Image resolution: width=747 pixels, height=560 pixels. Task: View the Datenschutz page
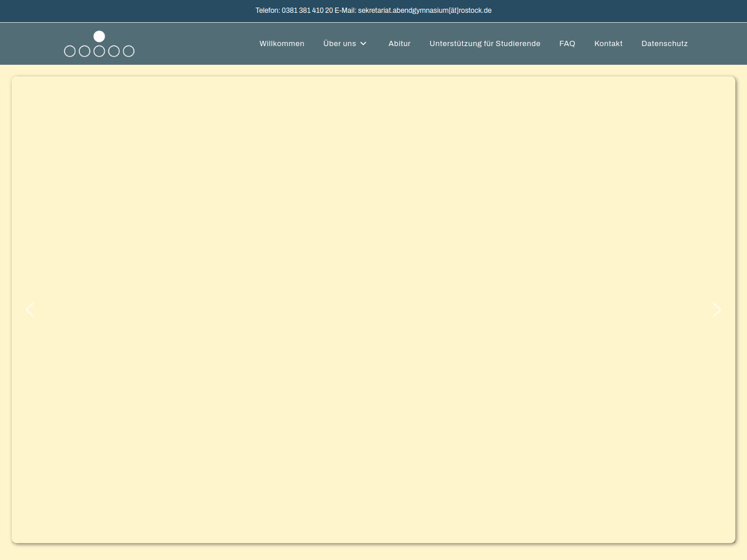[x=664, y=44]
